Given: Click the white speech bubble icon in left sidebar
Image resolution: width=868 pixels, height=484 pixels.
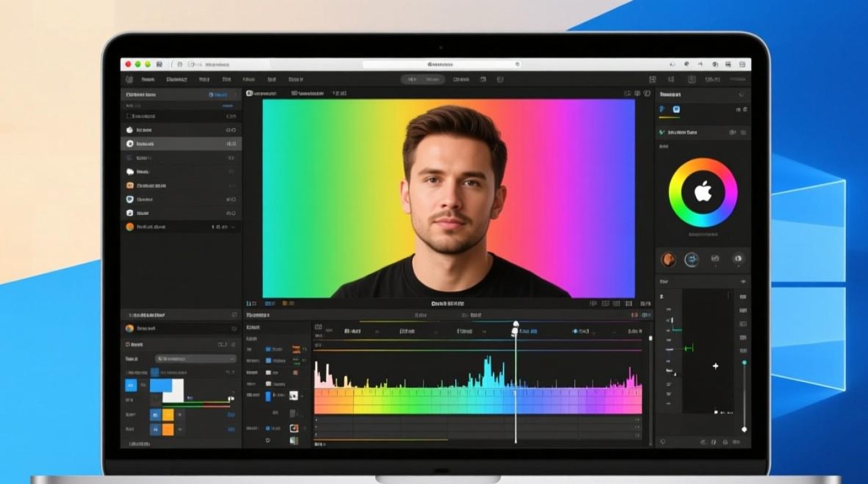Looking at the screenshot, I should point(129,172).
